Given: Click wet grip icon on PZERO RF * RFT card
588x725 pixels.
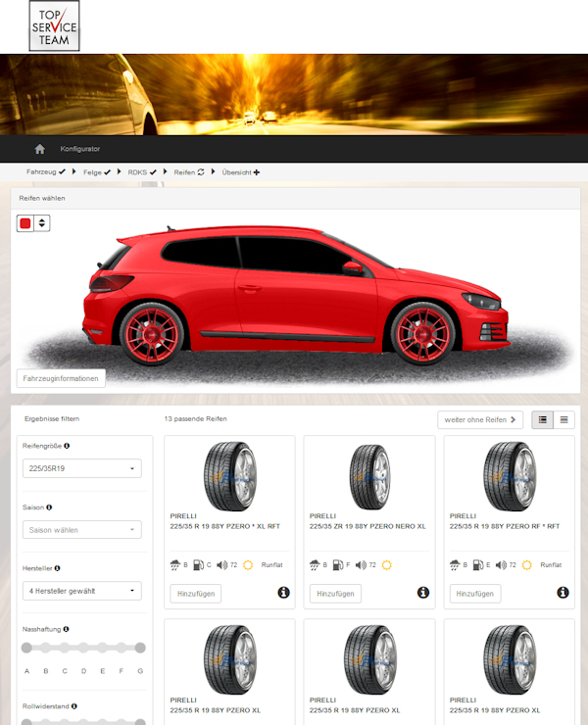Looking at the screenshot, I should 455,565.
